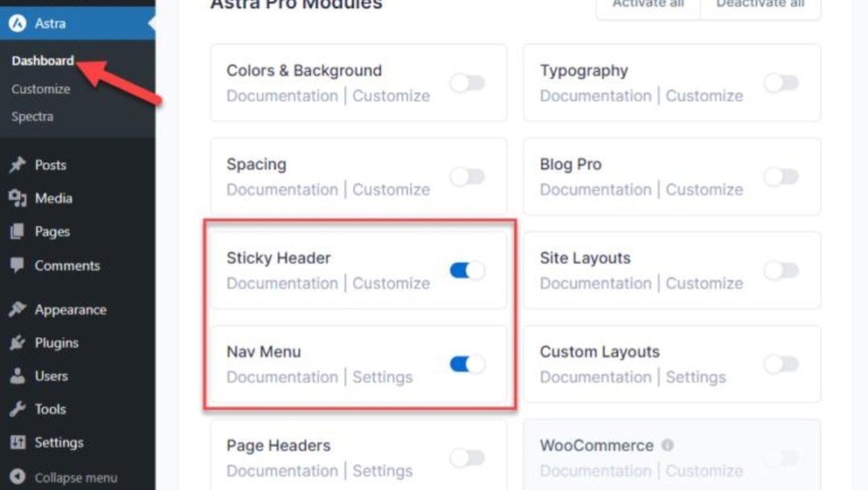Click the Media library icon
This screenshot has width=868, height=490.
click(18, 198)
